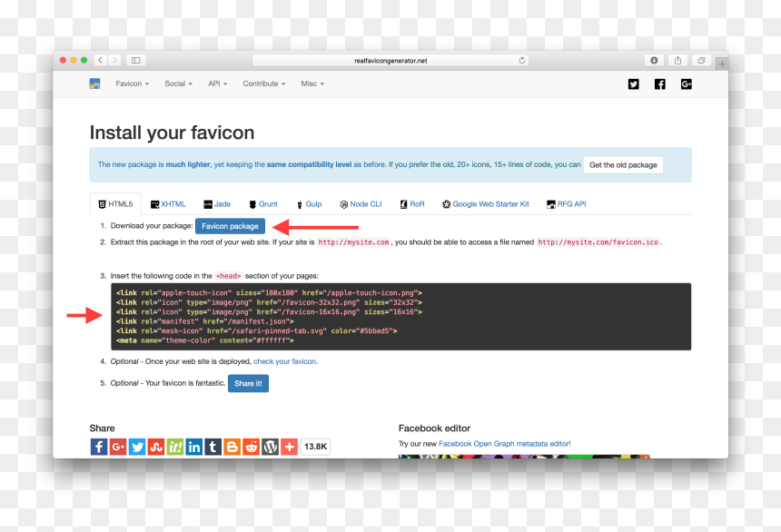Switch to the Grunt tab
Viewport: 781px width, 532px height.
click(x=263, y=204)
